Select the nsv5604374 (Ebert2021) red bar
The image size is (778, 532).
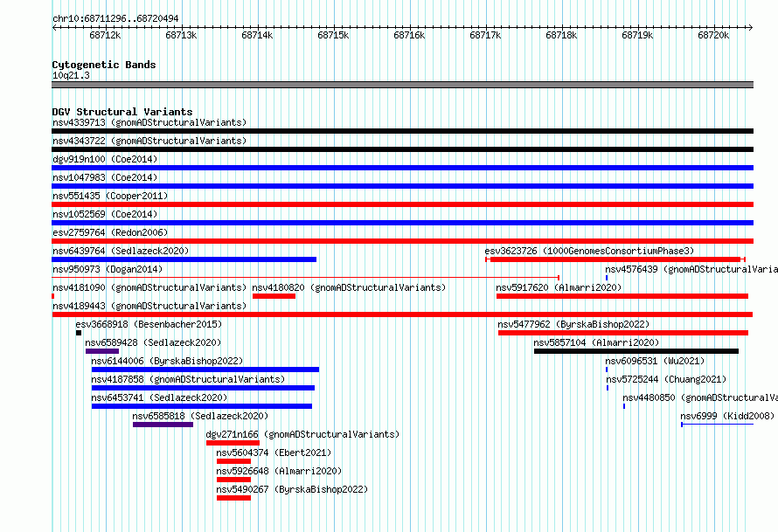[x=233, y=461]
